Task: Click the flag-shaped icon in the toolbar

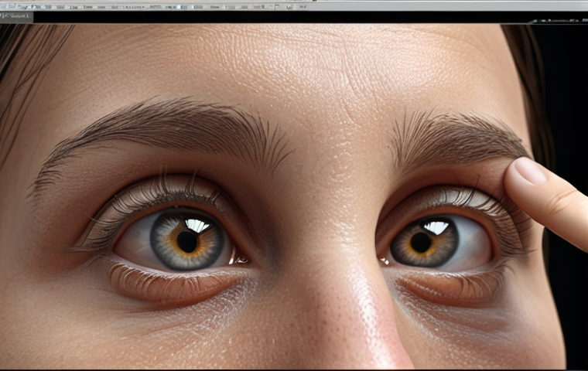Action: 277,7
